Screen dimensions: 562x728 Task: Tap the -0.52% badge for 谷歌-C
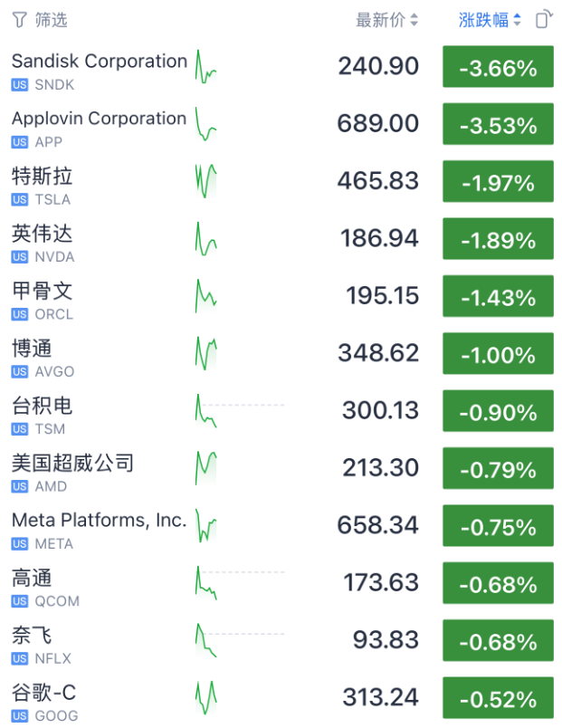click(x=498, y=698)
